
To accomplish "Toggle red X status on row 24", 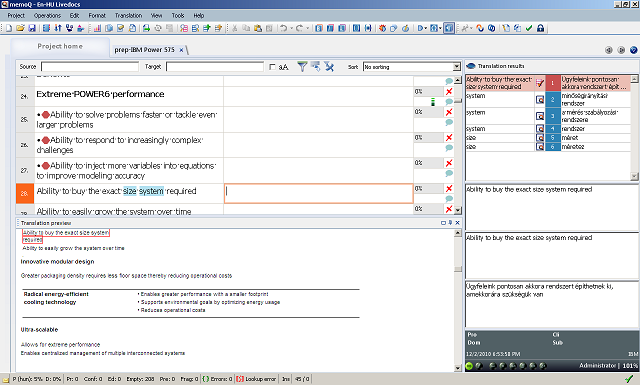I will point(449,91).
